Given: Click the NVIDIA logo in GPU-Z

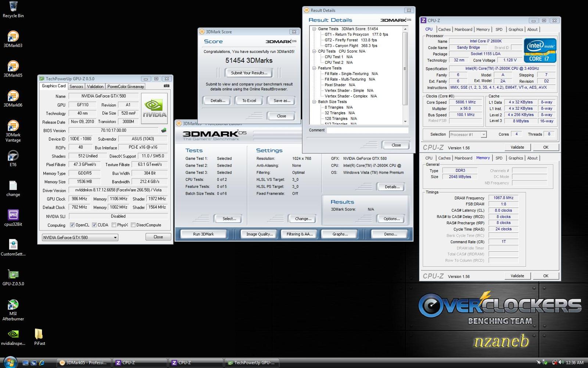Looking at the screenshot, I should tap(154, 108).
